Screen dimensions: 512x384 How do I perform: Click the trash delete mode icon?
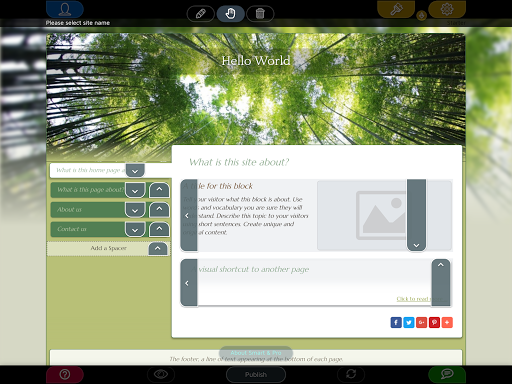(x=260, y=14)
